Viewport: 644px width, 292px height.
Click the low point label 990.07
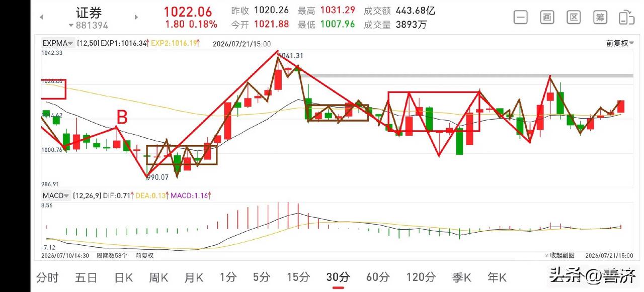157,177
